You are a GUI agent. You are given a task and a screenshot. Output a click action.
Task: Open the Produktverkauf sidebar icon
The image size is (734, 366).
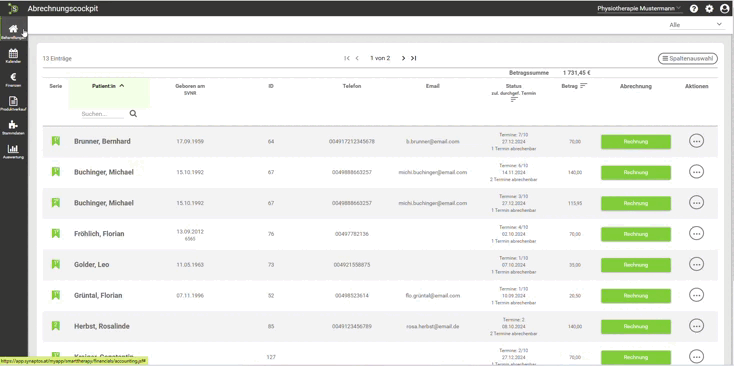tap(13, 101)
